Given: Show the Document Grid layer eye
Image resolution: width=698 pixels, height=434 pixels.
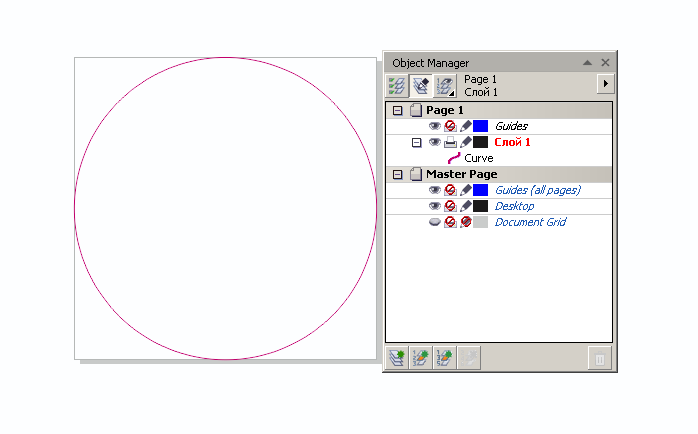Looking at the screenshot, I should 434,222.
